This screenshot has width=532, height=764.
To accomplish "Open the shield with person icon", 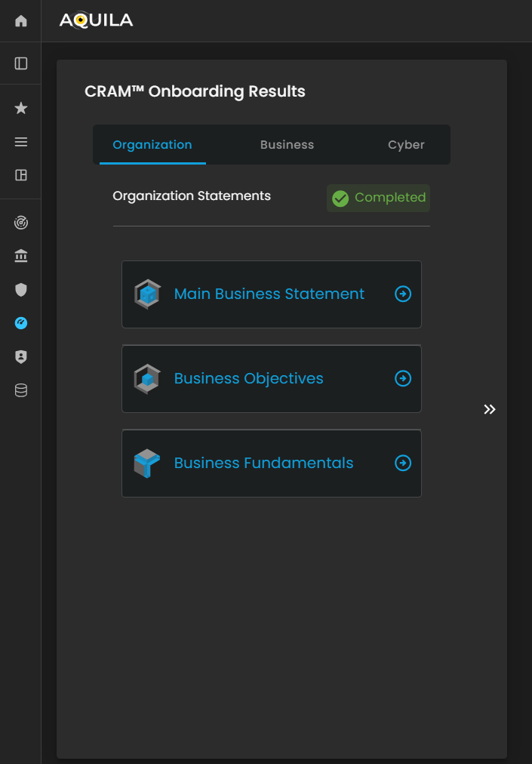I will 21,357.
